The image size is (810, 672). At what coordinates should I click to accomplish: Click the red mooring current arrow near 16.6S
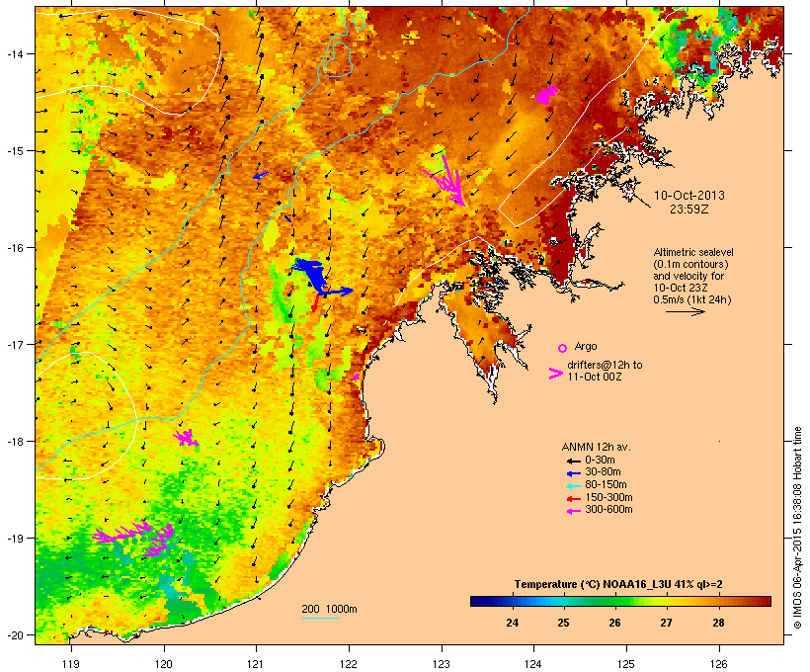point(314,303)
